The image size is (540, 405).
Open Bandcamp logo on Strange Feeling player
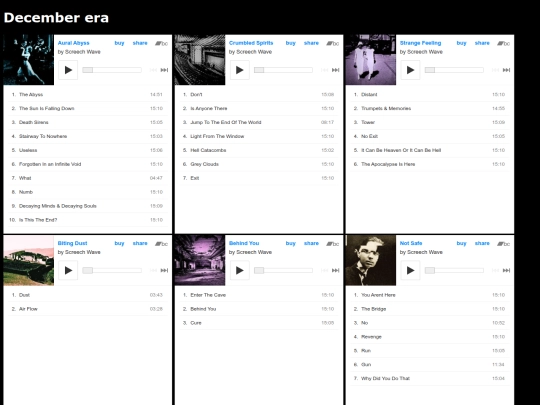(x=503, y=43)
